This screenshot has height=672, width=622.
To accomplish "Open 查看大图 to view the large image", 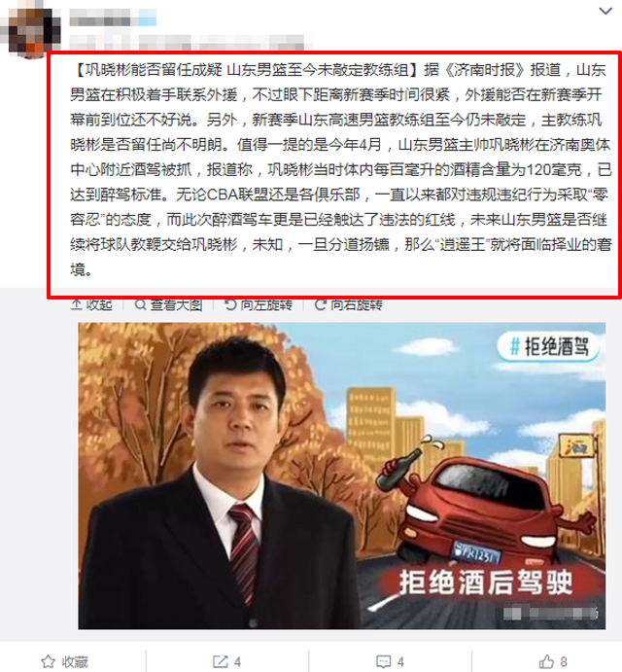I will 176,304.
